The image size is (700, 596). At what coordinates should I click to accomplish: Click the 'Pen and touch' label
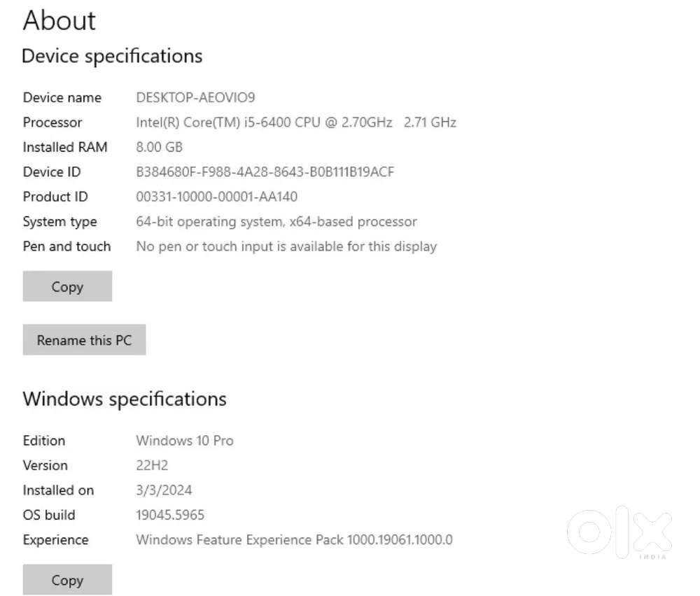point(66,246)
